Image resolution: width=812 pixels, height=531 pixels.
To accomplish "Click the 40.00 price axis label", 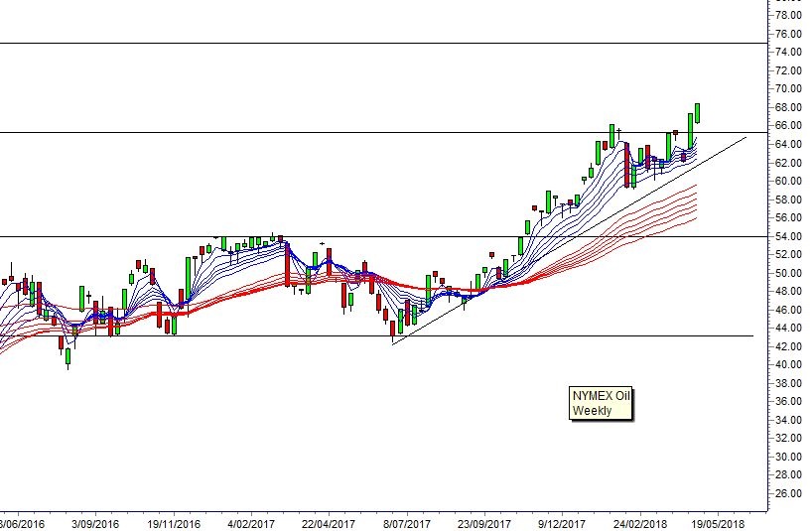I will [789, 365].
